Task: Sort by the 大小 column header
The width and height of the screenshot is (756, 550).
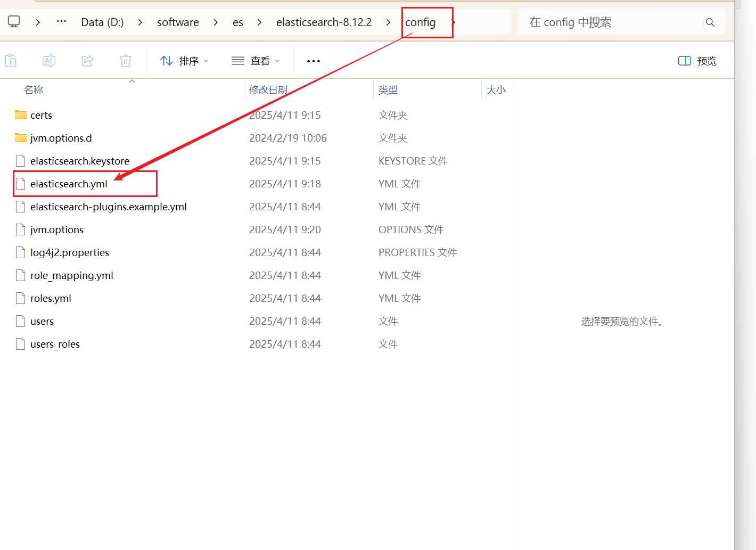Action: click(496, 90)
